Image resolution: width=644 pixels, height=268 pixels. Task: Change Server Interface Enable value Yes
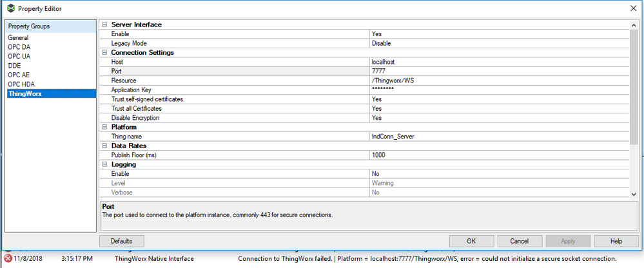pyautogui.click(x=499, y=34)
